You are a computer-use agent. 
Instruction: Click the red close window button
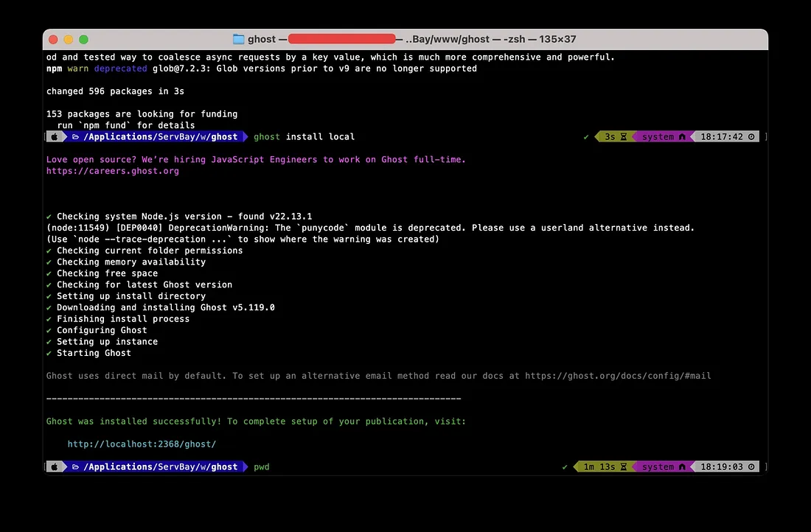click(53, 39)
